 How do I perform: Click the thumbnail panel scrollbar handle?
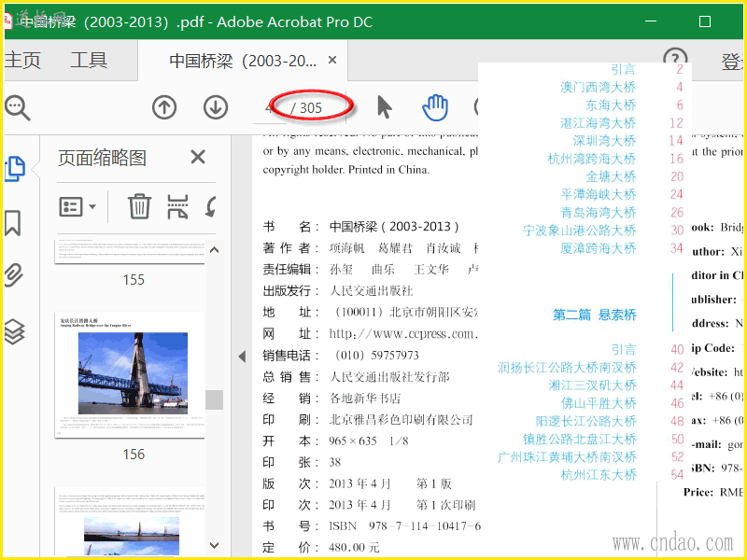215,400
